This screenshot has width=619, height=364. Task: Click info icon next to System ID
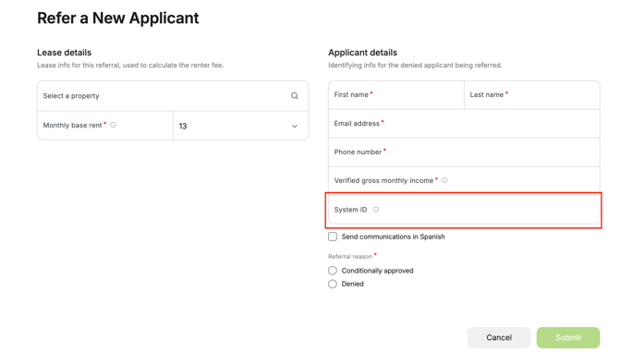(376, 210)
